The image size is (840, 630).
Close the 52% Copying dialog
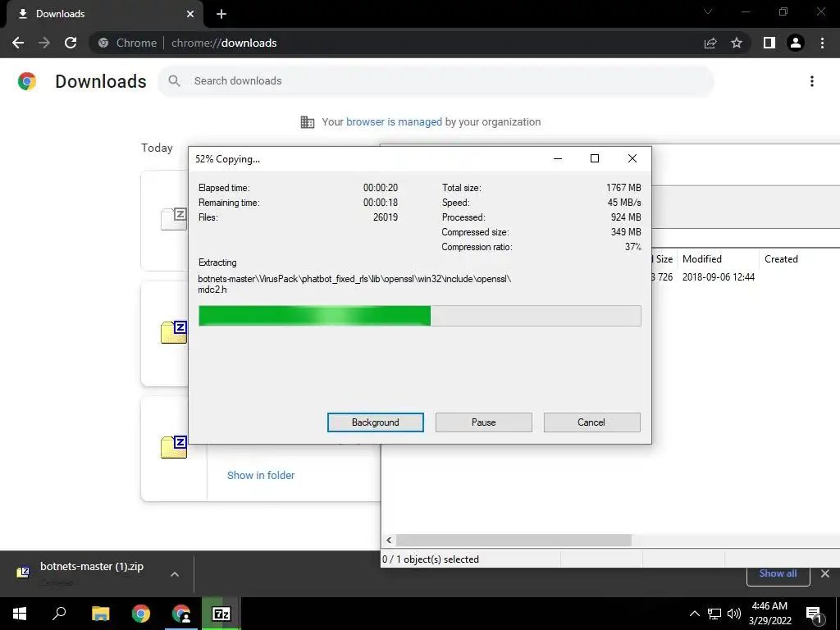coord(632,158)
